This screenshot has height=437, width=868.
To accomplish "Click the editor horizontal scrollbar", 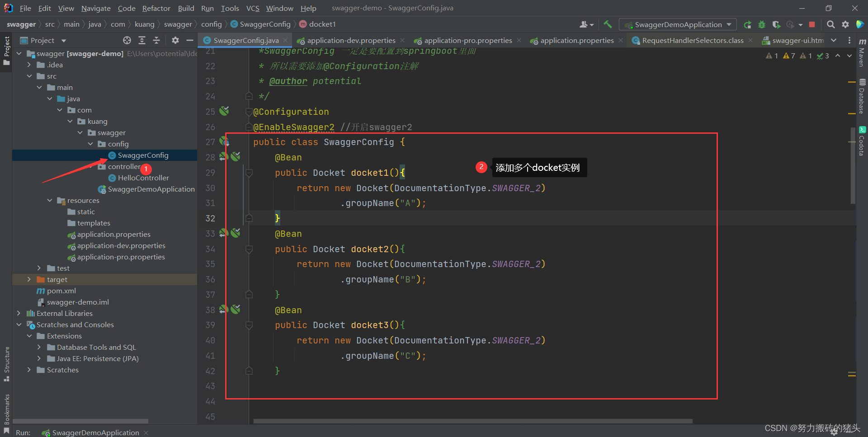I will coord(473,421).
